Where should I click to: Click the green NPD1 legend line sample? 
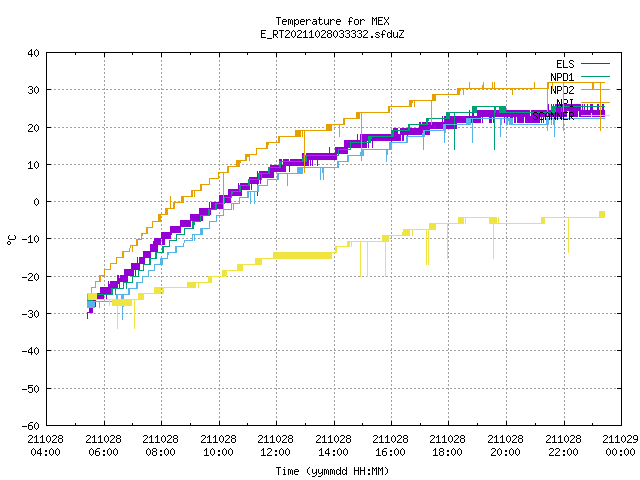595,76
